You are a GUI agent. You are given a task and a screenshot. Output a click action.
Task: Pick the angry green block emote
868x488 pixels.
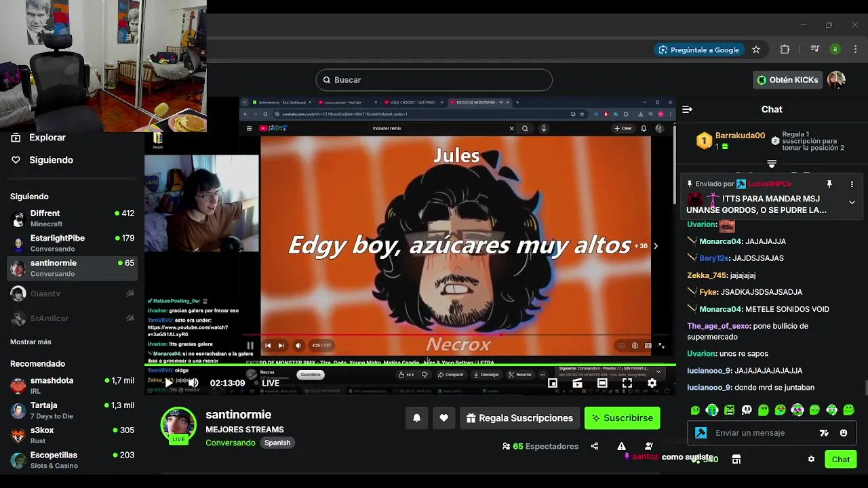click(x=729, y=410)
